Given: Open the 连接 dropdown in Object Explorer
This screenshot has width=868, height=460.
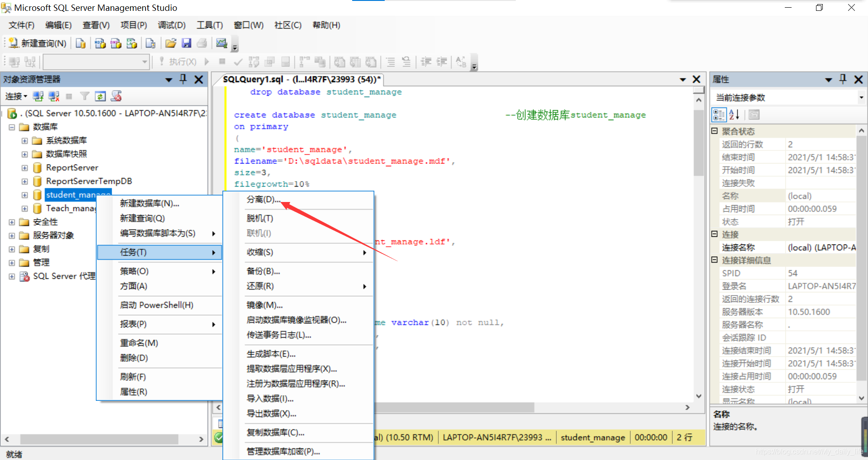Looking at the screenshot, I should [16, 96].
